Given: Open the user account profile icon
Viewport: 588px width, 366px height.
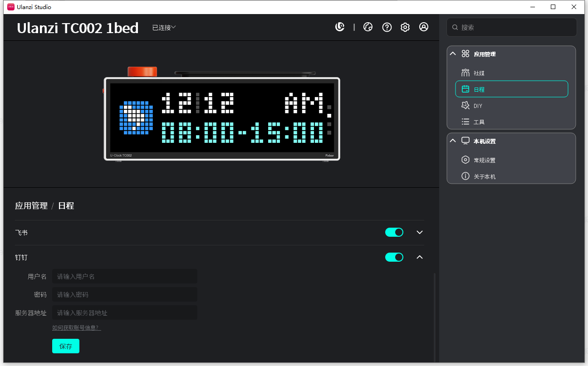Looking at the screenshot, I should [424, 27].
